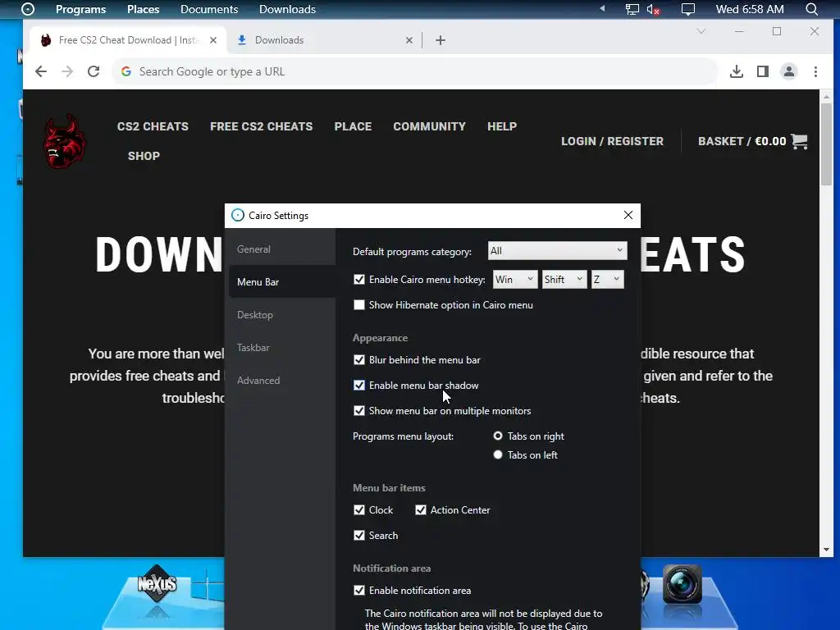Select the Taskbar settings section
This screenshot has height=630, width=840.
282,348
